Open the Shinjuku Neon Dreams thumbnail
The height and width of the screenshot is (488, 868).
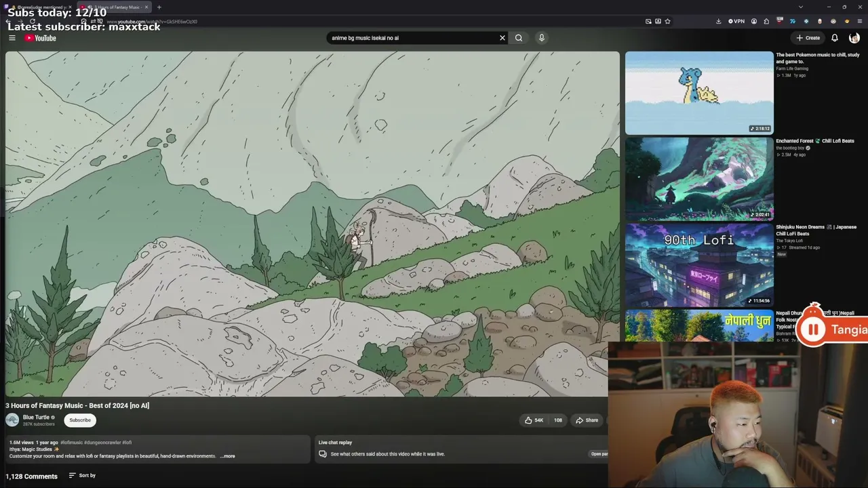(699, 265)
